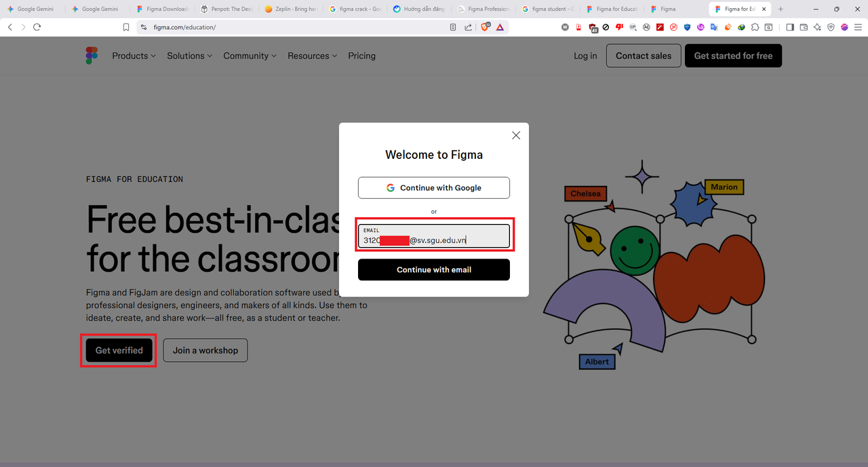
Task: Click Join a workshop button
Action: click(205, 350)
